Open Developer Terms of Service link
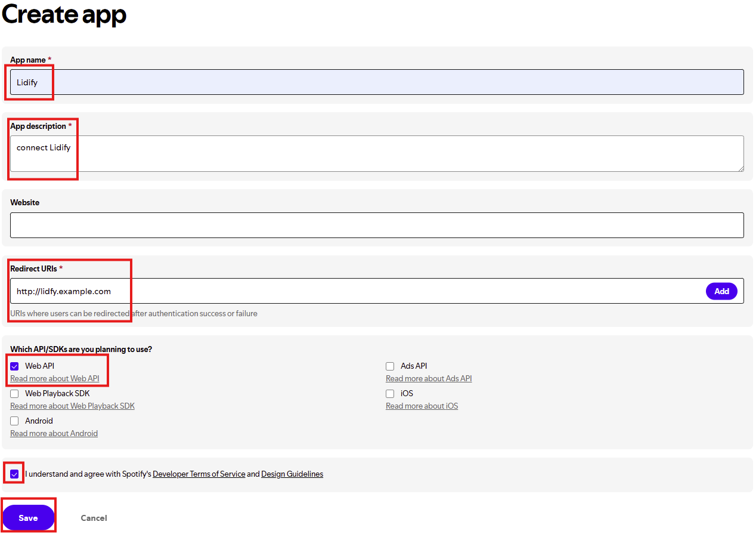This screenshot has height=534, width=756. 199,474
